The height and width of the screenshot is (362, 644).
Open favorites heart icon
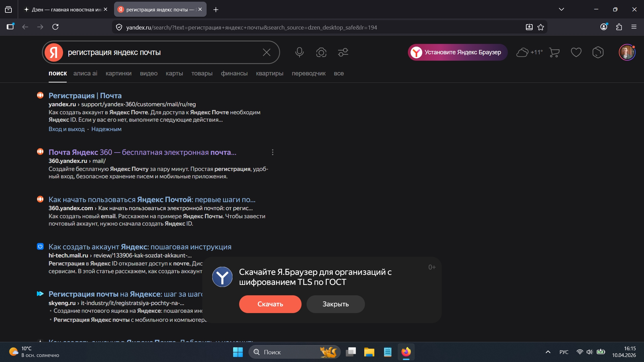pyautogui.click(x=576, y=52)
